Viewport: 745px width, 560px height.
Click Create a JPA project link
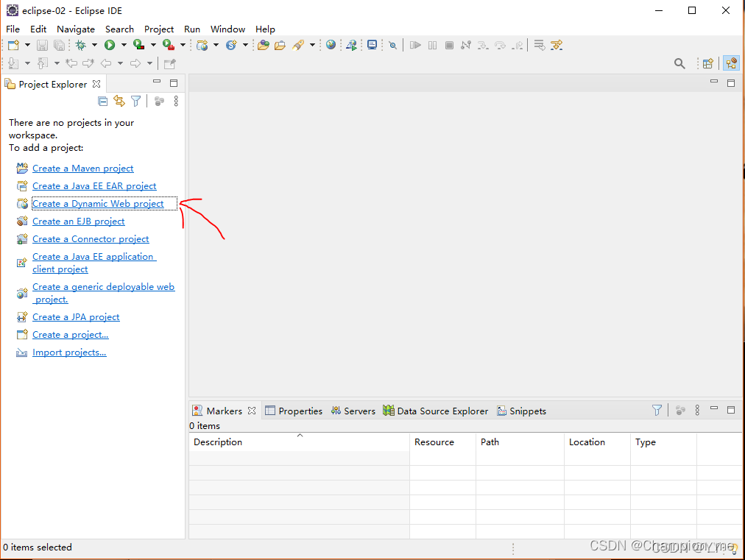coord(76,317)
